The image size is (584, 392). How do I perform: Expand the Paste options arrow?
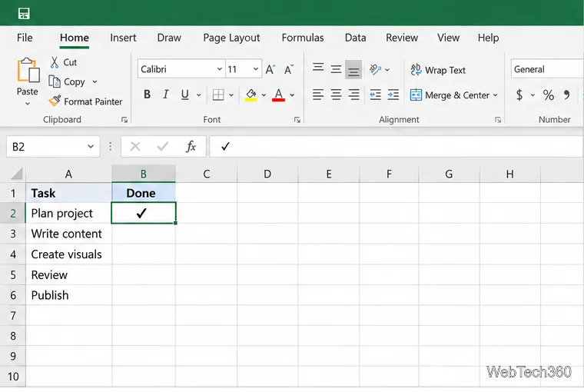(27, 104)
